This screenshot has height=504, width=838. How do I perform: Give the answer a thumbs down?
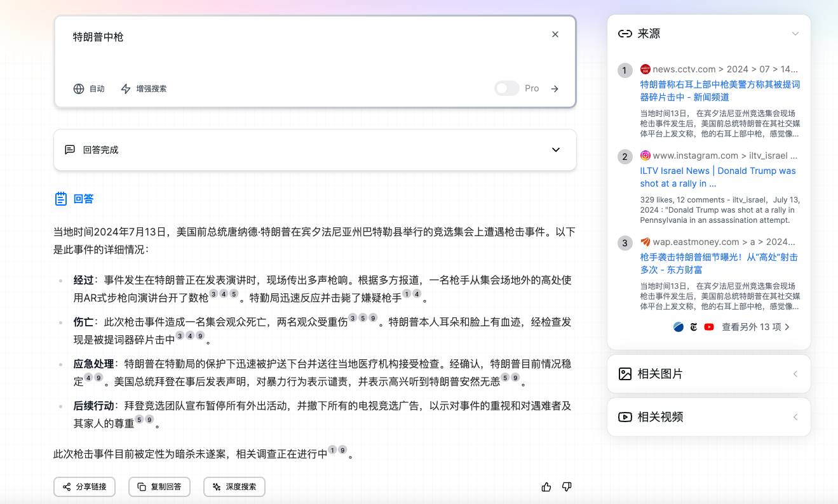(x=567, y=487)
